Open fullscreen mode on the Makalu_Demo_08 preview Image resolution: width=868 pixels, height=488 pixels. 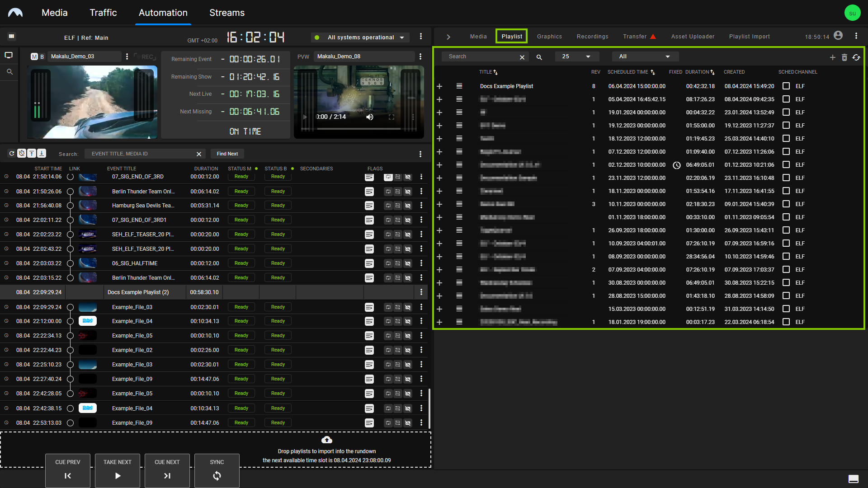pyautogui.click(x=392, y=117)
